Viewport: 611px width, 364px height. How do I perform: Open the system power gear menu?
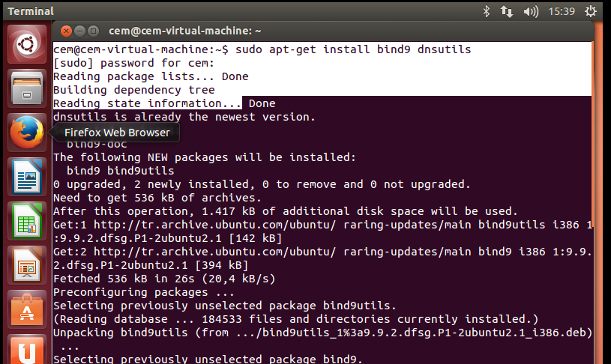(591, 11)
